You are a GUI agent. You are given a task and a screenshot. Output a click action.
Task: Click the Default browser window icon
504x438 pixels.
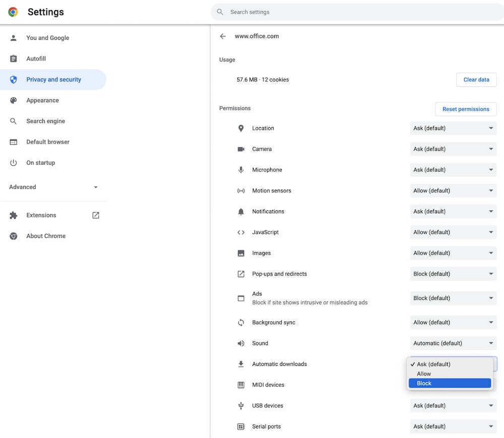(13, 142)
